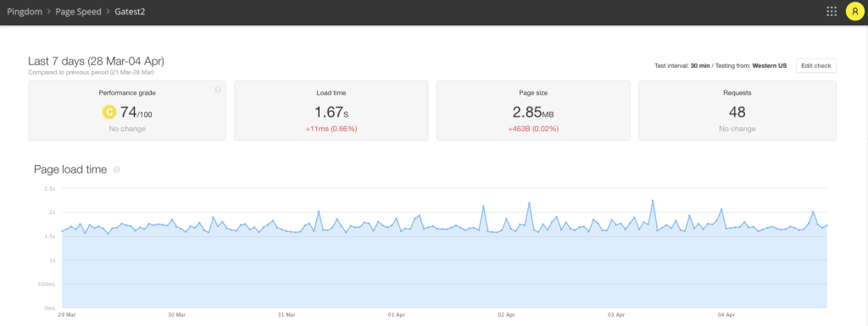Click Last 7 days period heading
The image size is (868, 326).
(96, 61)
